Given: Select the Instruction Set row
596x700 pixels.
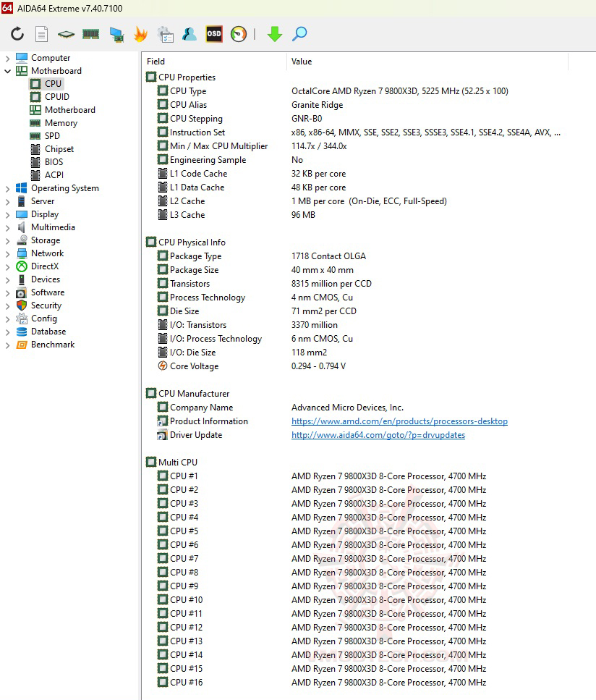Looking at the screenshot, I should tap(357, 132).
